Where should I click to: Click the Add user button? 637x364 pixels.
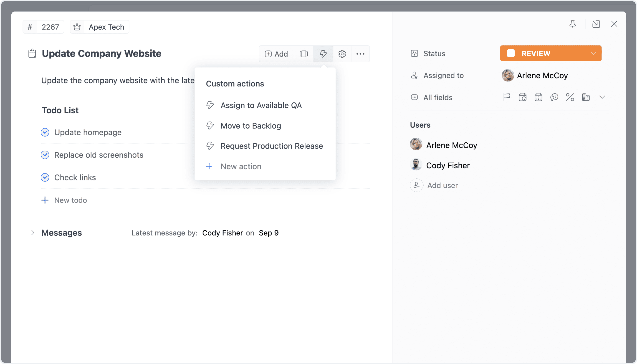pyautogui.click(x=434, y=185)
